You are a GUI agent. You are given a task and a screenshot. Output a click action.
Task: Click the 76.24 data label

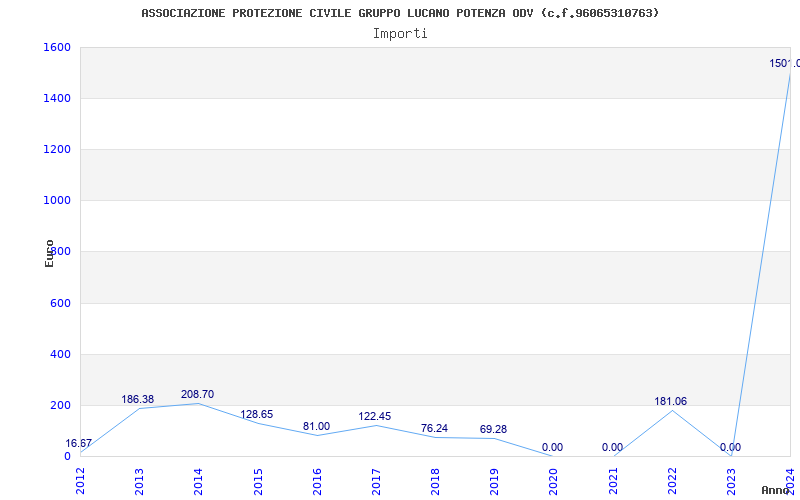click(x=434, y=429)
